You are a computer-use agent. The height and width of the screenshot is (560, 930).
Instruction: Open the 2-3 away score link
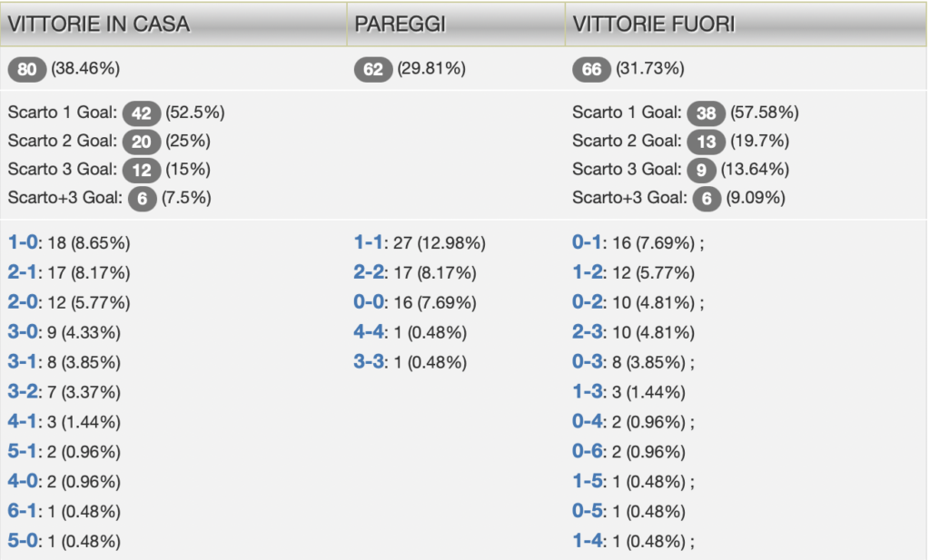pyautogui.click(x=587, y=332)
